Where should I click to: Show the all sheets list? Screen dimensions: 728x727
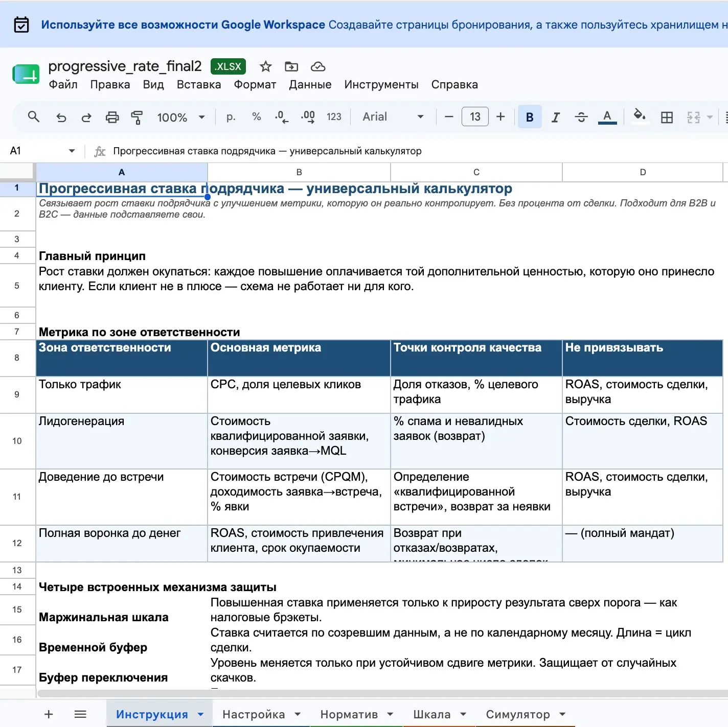[80, 714]
